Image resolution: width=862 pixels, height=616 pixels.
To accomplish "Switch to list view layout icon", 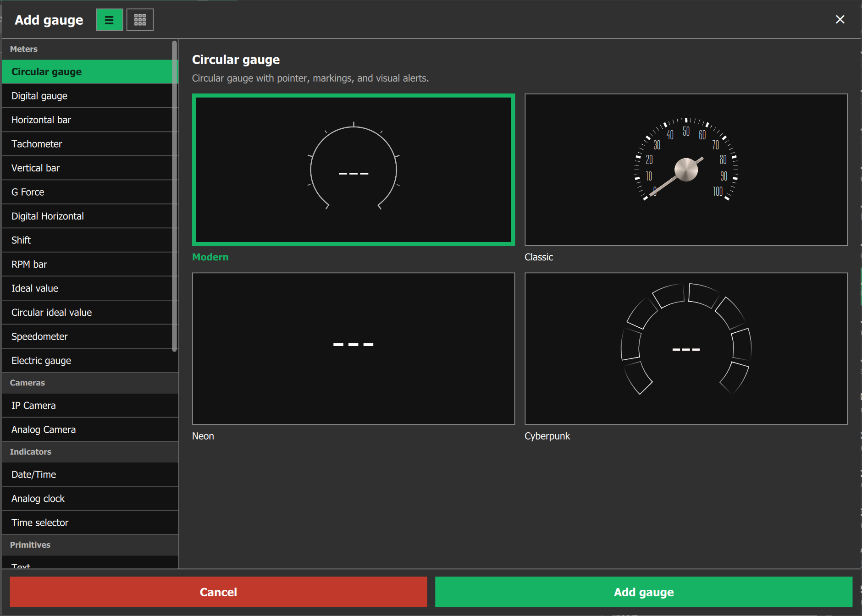I will coord(109,20).
